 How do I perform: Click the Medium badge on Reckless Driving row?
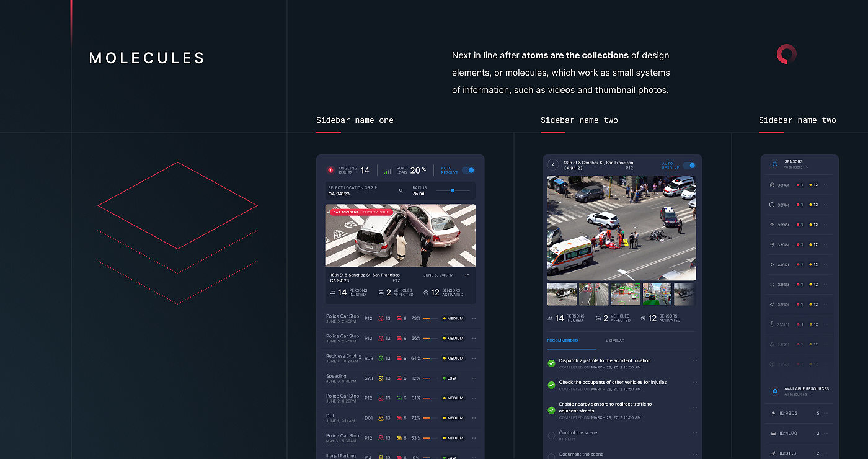click(x=453, y=359)
